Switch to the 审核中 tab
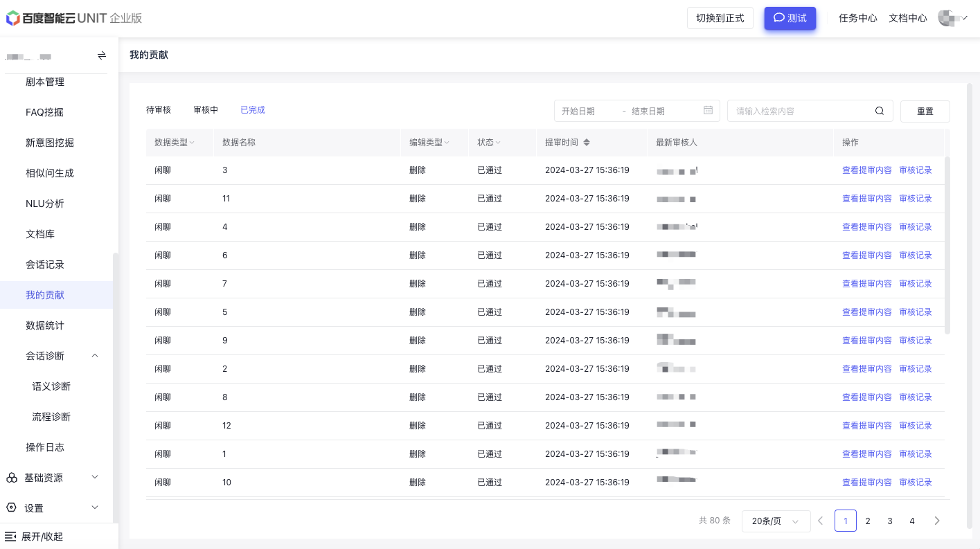The width and height of the screenshot is (980, 549). (x=206, y=110)
